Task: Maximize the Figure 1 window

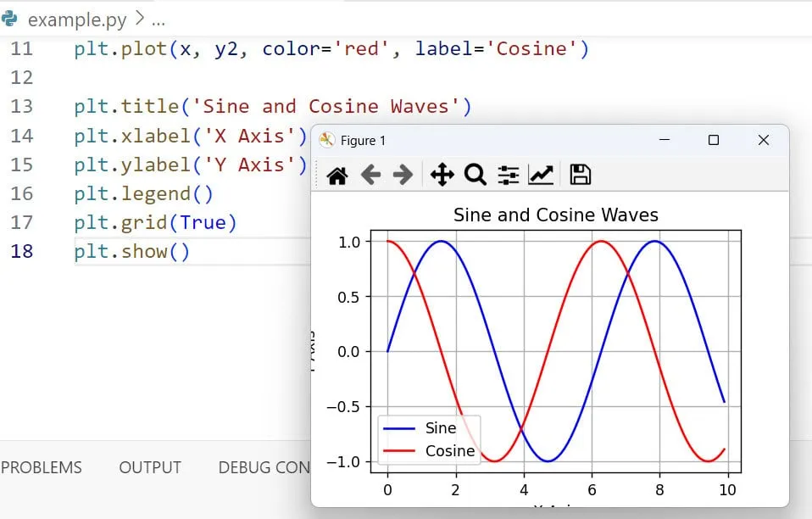Action: 714,140
